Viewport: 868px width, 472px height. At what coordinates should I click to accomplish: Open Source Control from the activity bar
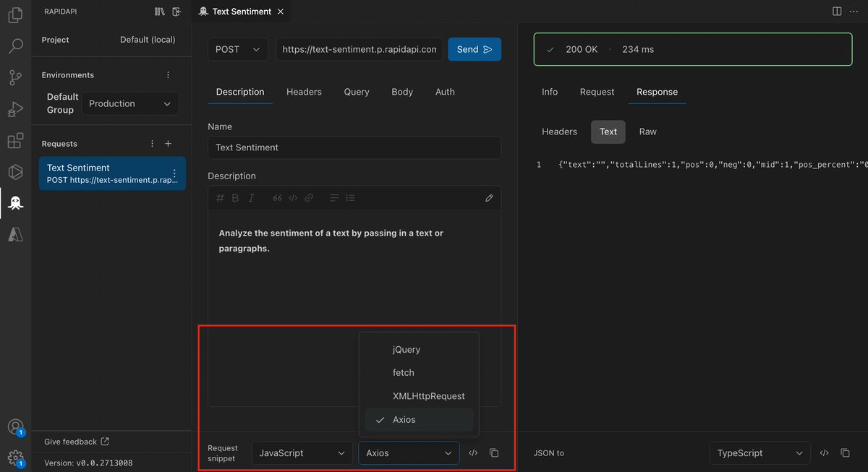coord(16,75)
